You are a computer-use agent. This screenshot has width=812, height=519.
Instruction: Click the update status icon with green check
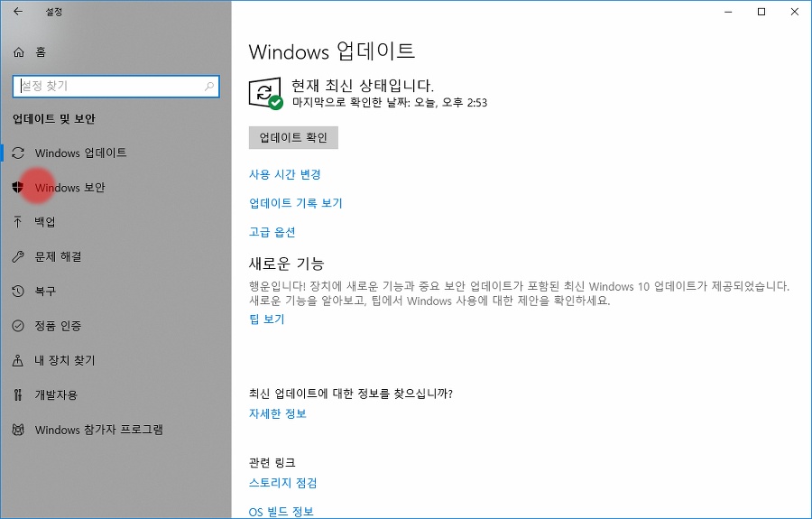(265, 93)
